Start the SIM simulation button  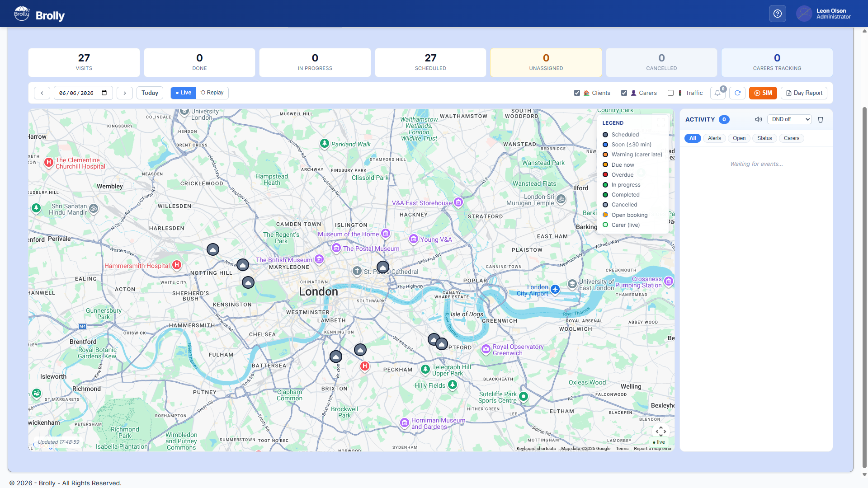(763, 93)
